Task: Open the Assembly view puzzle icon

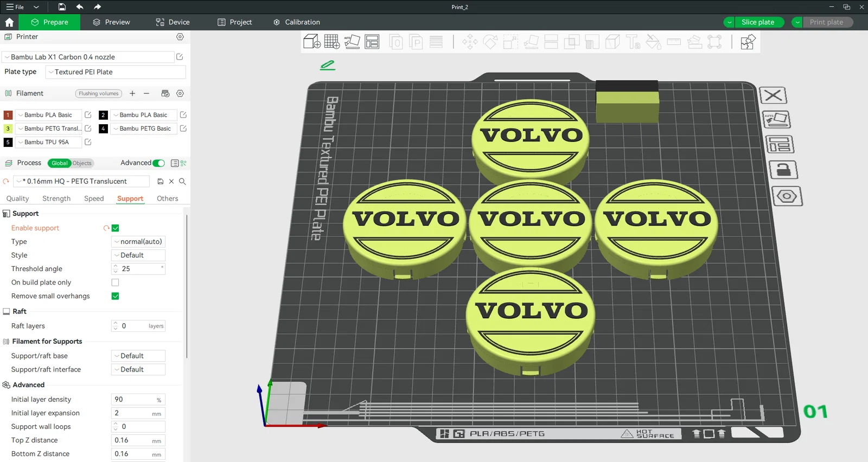Action: coord(748,42)
